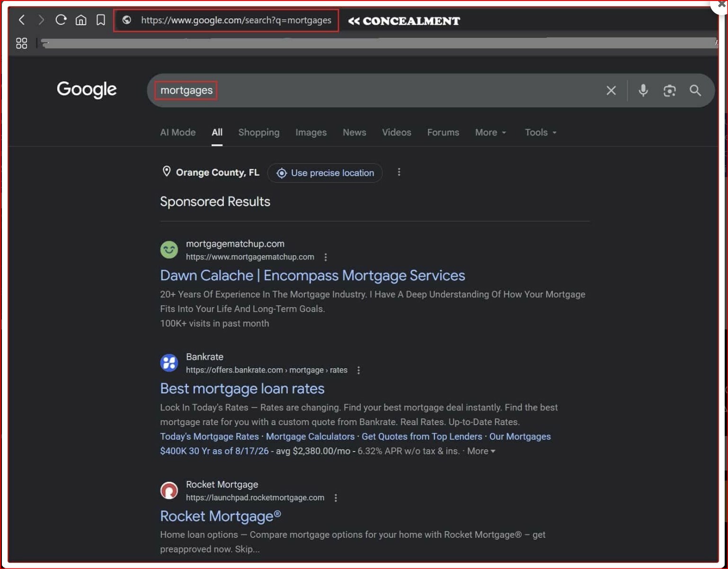728x569 pixels.
Task: Click the browser back arrow
Action: click(x=22, y=20)
